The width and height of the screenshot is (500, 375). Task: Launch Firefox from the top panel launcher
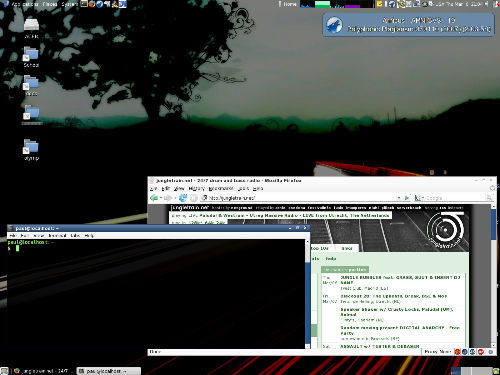click(92, 4)
